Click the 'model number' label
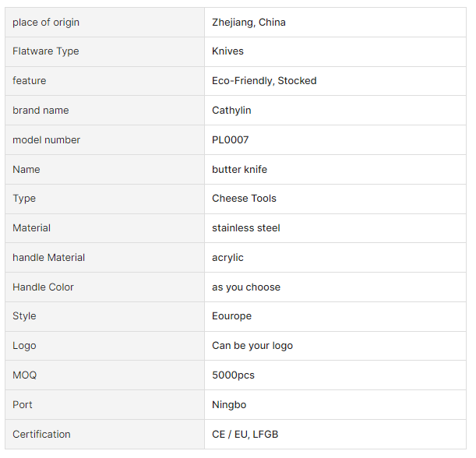Screen dimensions: 476x458 [x=46, y=140]
